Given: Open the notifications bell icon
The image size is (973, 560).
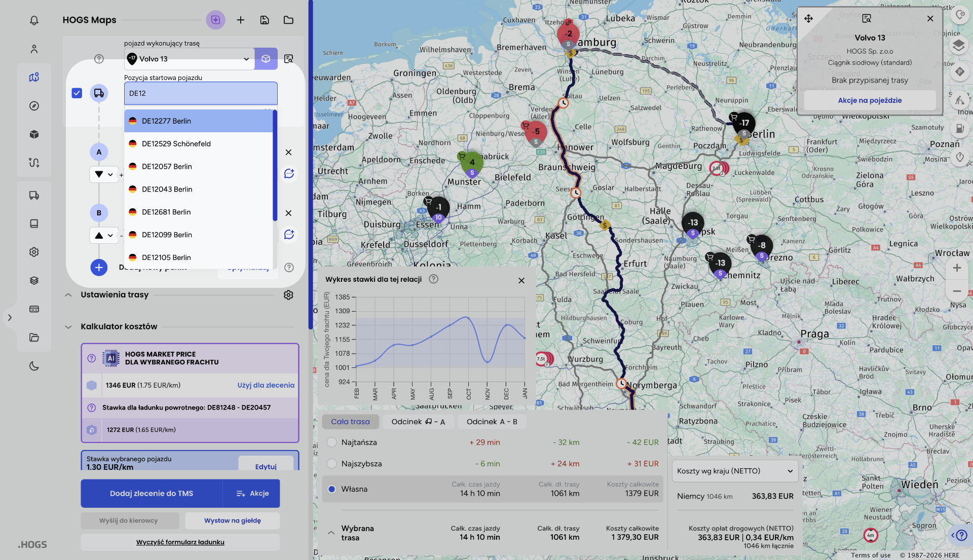Looking at the screenshot, I should pos(34,20).
